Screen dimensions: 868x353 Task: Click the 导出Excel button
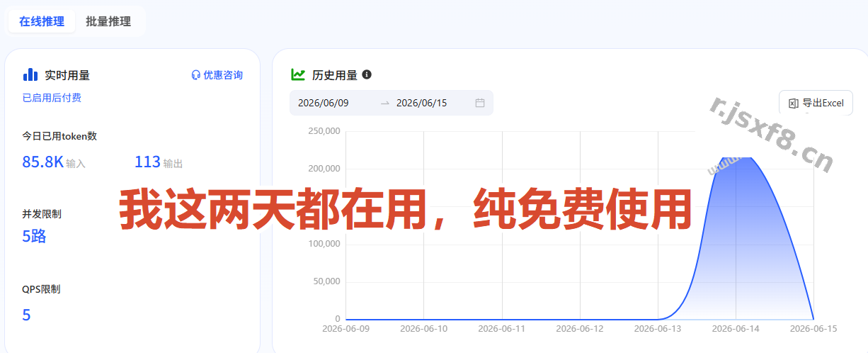816,103
